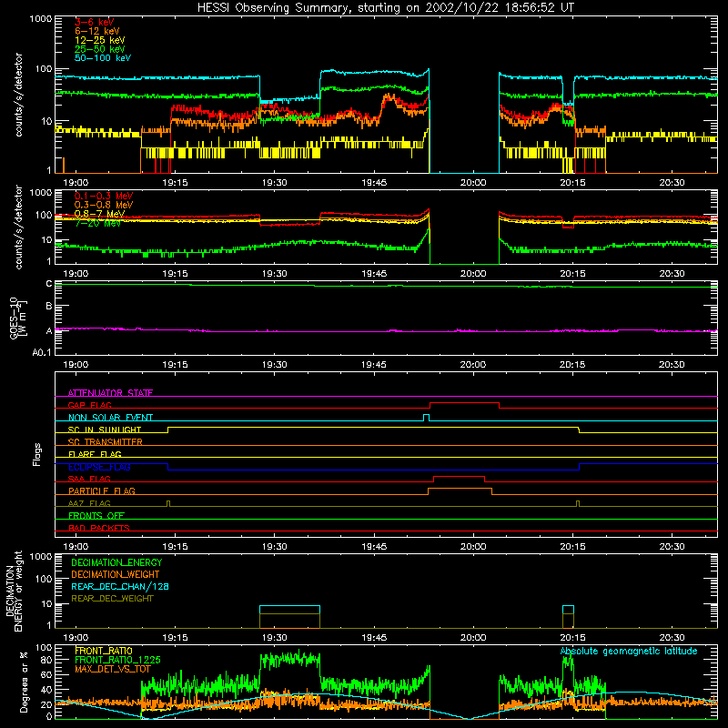Click the raised GAP_FLAG step segment

tap(464, 403)
